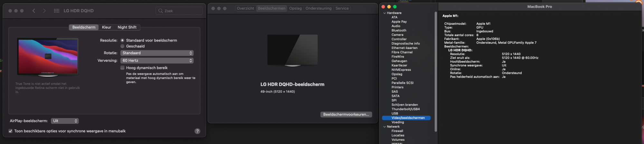The height and width of the screenshot is (144, 644).
Task: Select Geheugen in sidebar
Action: click(399, 61)
